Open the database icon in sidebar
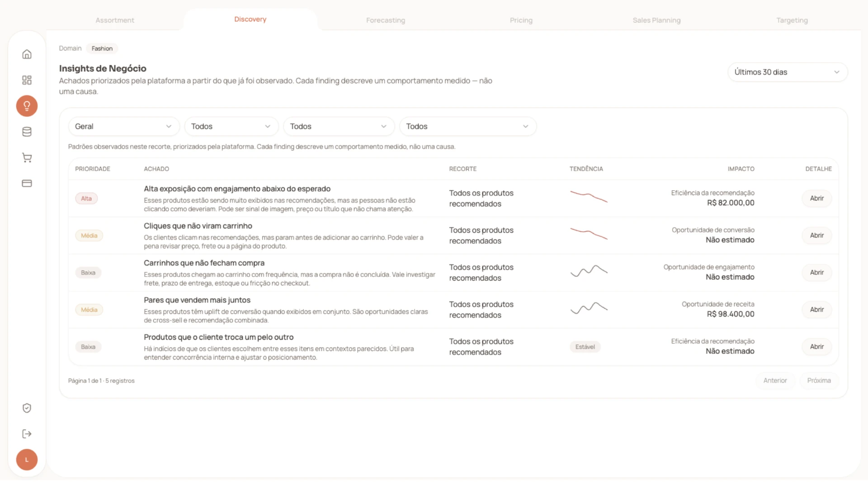This screenshot has height=482, width=868. pyautogui.click(x=27, y=132)
